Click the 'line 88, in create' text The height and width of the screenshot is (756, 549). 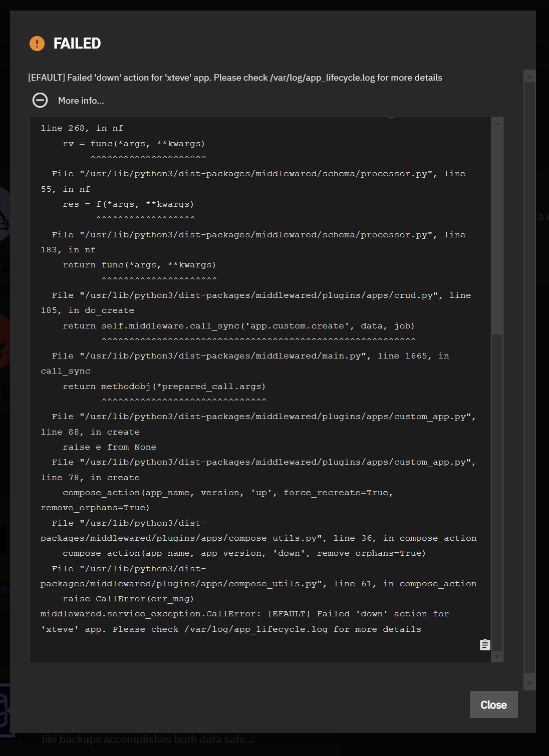(x=90, y=432)
